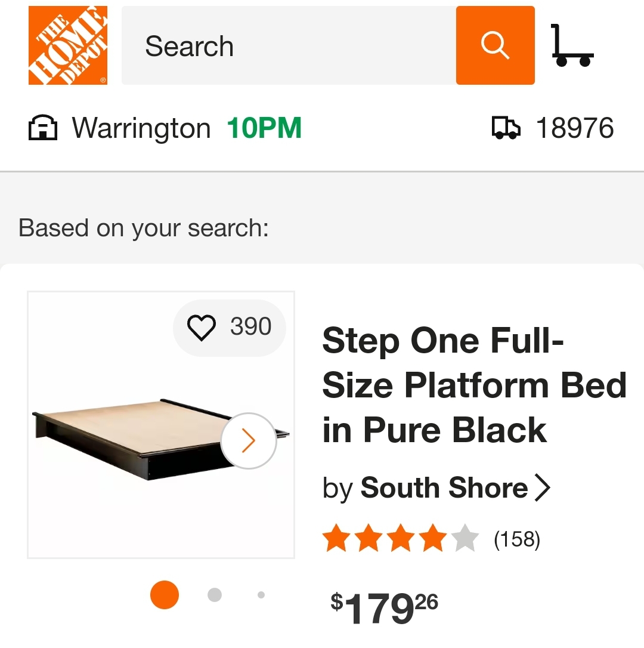Expand South Shore brand chevron
This screenshot has width=644, height=648.
542,487
